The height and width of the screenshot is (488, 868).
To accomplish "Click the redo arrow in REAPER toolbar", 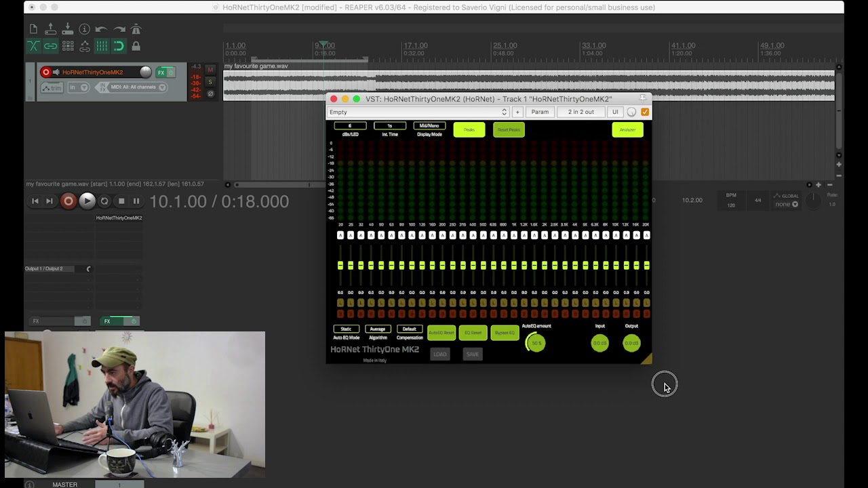I will point(119,29).
